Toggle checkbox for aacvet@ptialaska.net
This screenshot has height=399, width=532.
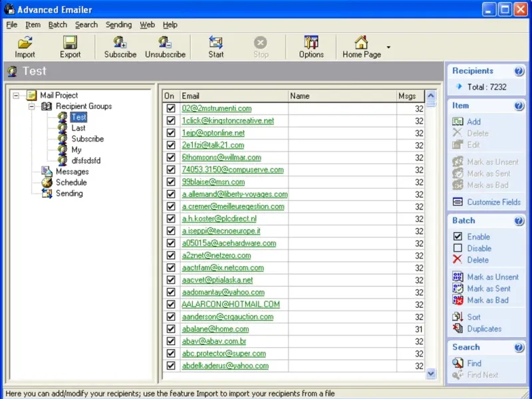click(x=171, y=280)
